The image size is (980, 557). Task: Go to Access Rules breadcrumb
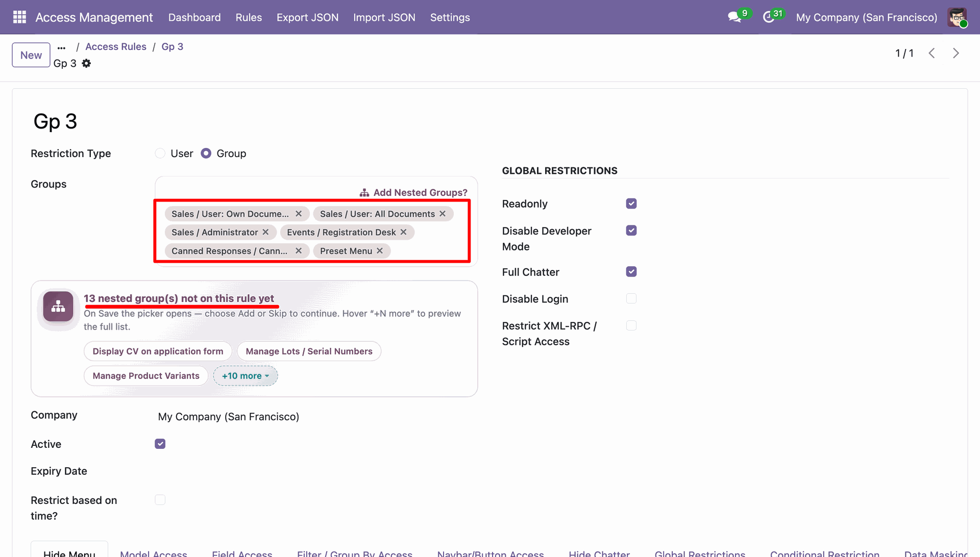116,47
